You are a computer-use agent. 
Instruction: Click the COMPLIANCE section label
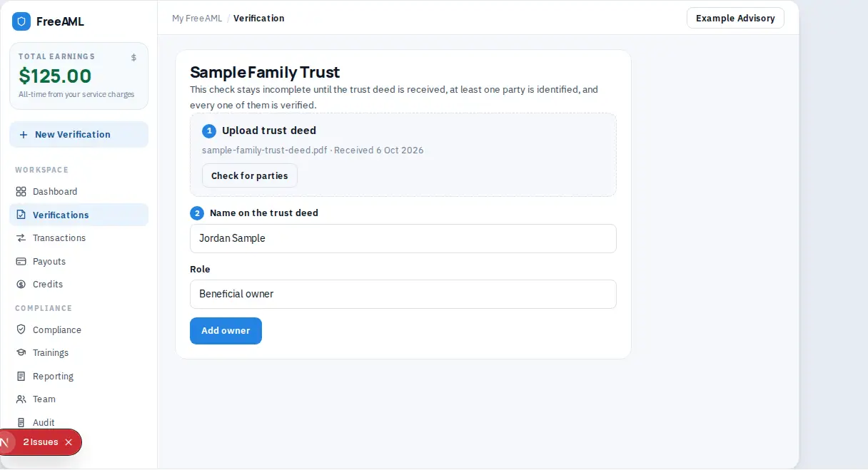(44, 308)
